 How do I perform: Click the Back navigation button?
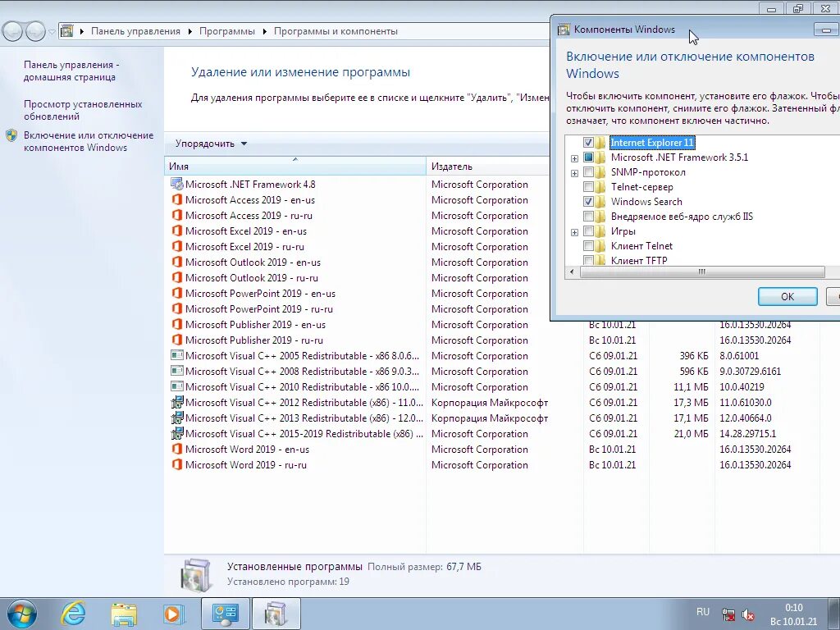(x=13, y=31)
